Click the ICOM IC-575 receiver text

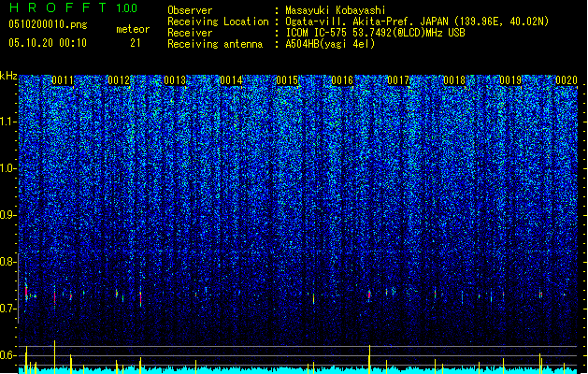click(x=376, y=33)
